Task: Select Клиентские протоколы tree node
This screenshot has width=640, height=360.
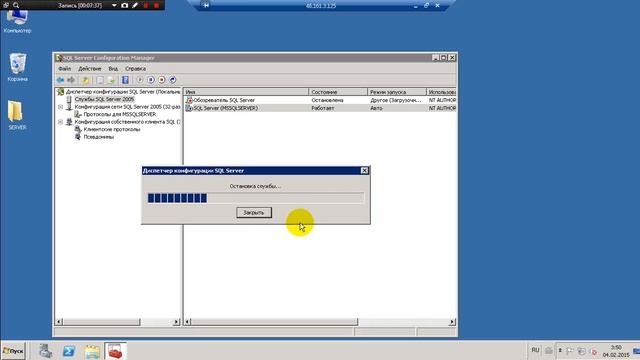Action: click(111, 129)
